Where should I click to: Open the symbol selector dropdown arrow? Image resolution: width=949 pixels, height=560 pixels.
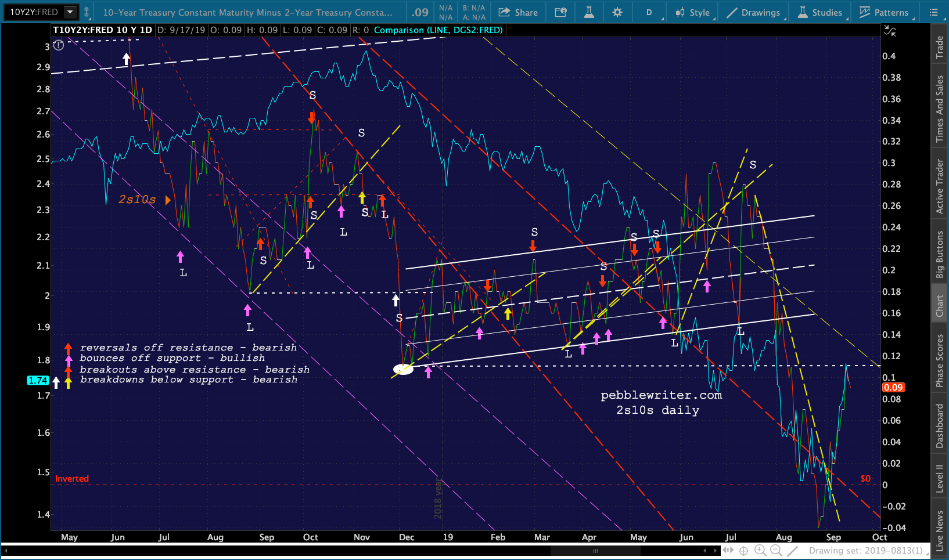70,12
